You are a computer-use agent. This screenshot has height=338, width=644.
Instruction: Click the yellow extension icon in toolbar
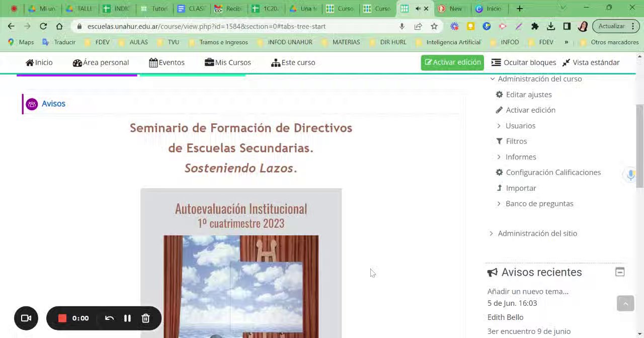point(470,26)
